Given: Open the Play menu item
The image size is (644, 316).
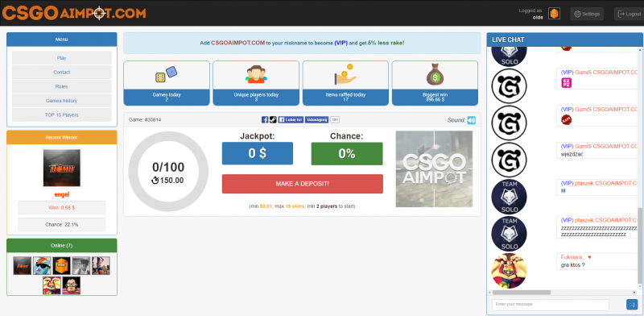Looking at the screenshot, I should 62,58.
